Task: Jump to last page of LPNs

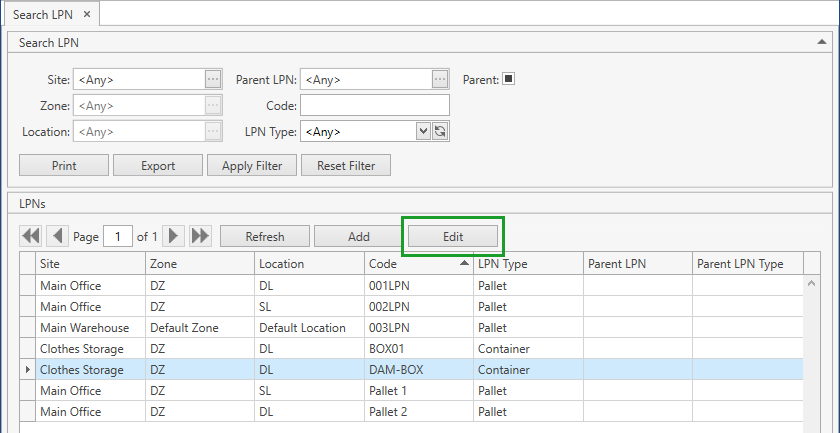Action: tap(200, 236)
